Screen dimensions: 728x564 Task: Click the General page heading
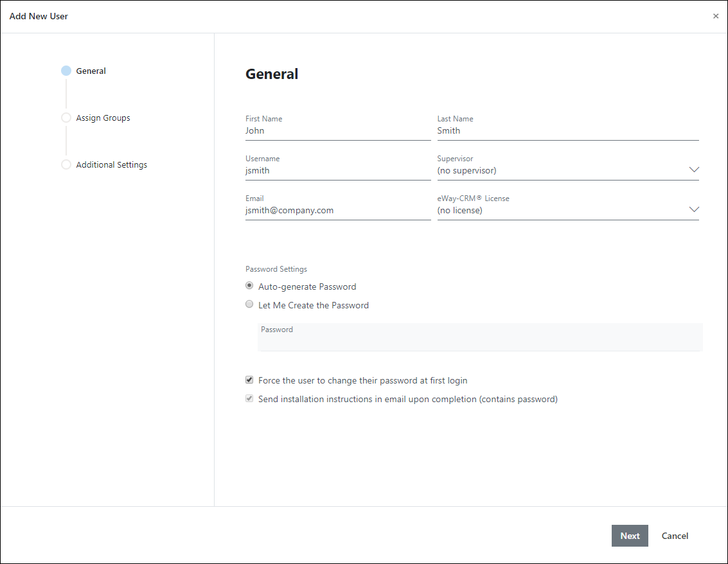click(272, 74)
